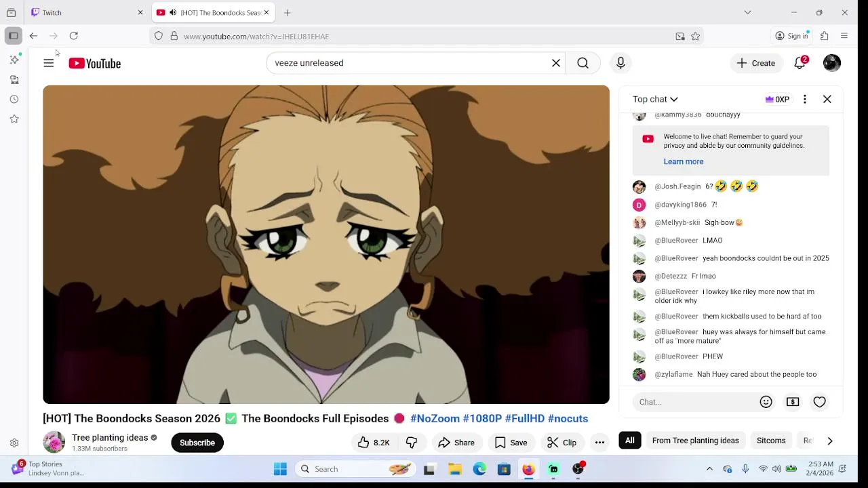The width and height of the screenshot is (868, 488).
Task: Select the Sitcoms filter chip
Action: coord(771,441)
